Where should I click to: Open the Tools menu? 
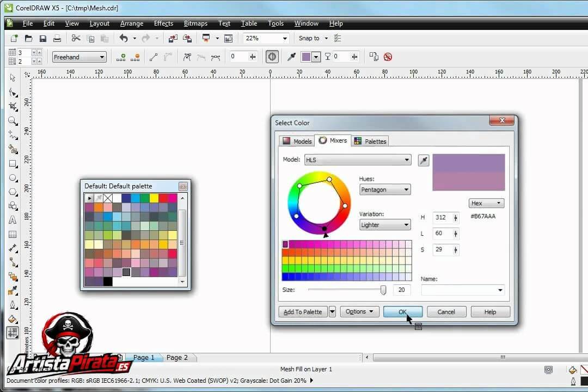click(x=275, y=23)
